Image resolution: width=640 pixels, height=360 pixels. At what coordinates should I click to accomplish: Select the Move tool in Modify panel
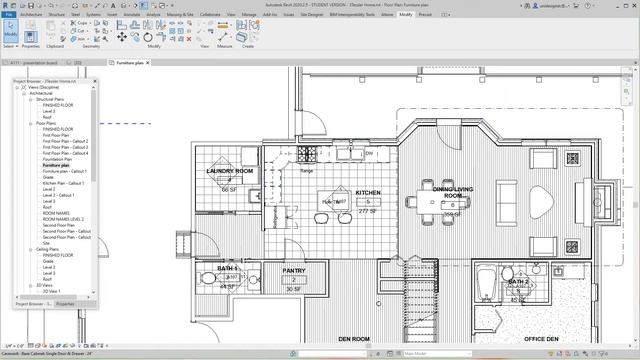(122, 37)
